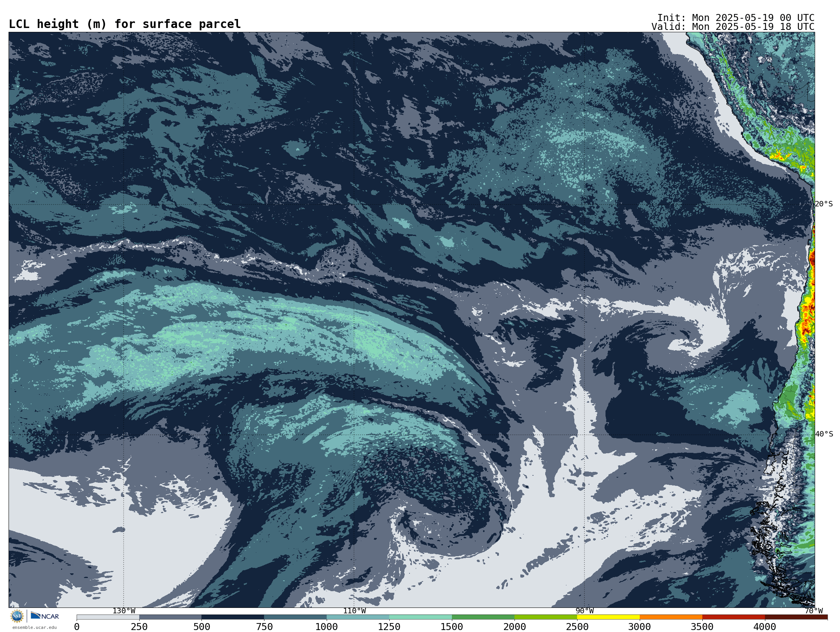Click the 90°W longitude label
The height and width of the screenshot is (632, 840).
tap(584, 611)
